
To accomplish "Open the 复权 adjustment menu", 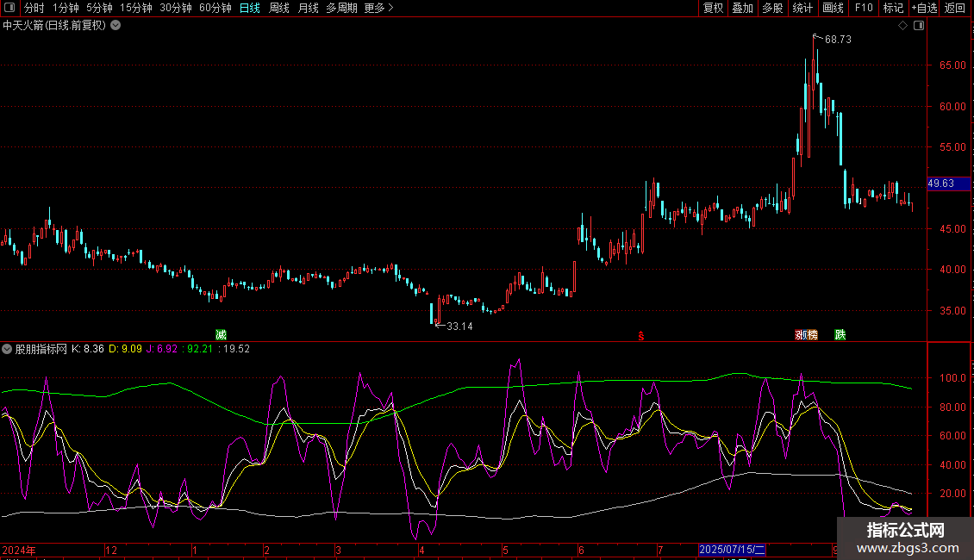I will (x=713, y=9).
